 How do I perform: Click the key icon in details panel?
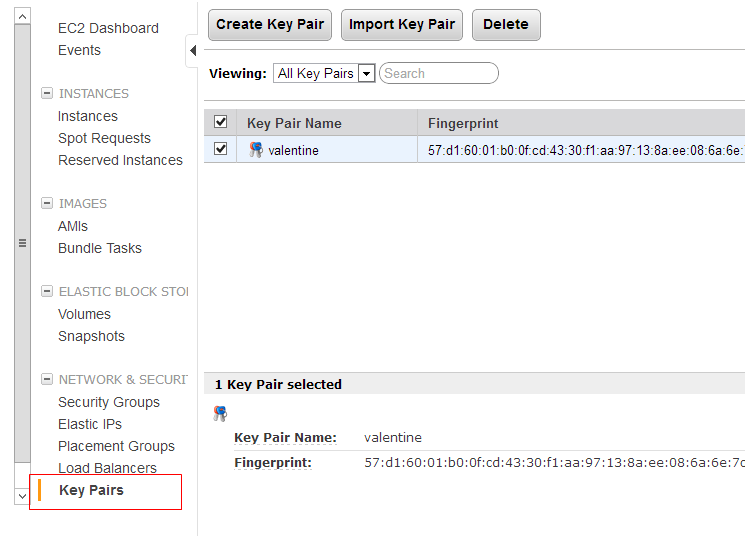pyautogui.click(x=220, y=413)
